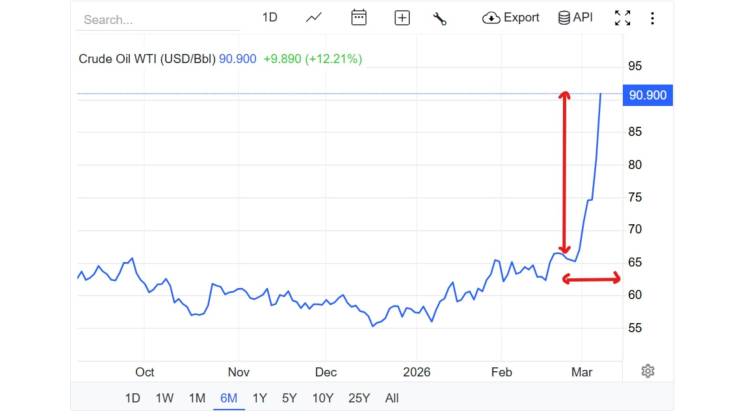Show All historical data range
Viewport: 743px width, 418px height.
(392, 398)
